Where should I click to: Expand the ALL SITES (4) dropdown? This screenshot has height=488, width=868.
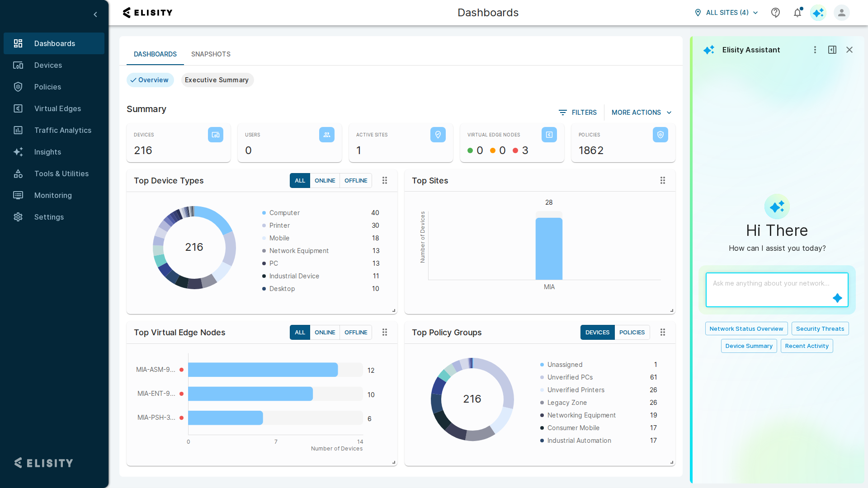pos(726,13)
